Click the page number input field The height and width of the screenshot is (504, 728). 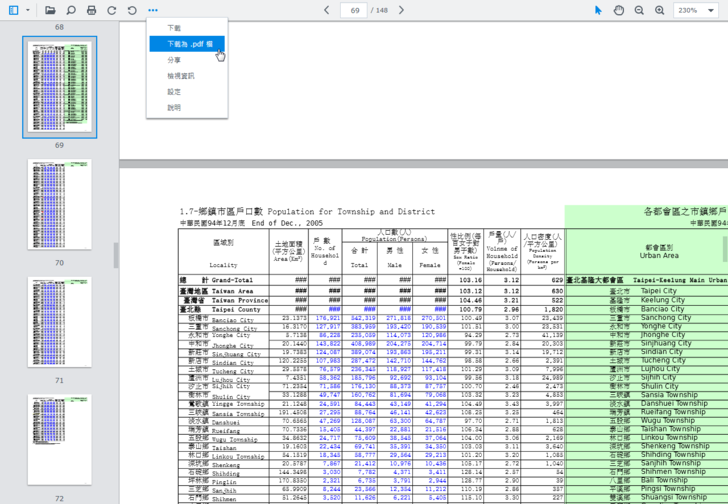[354, 10]
